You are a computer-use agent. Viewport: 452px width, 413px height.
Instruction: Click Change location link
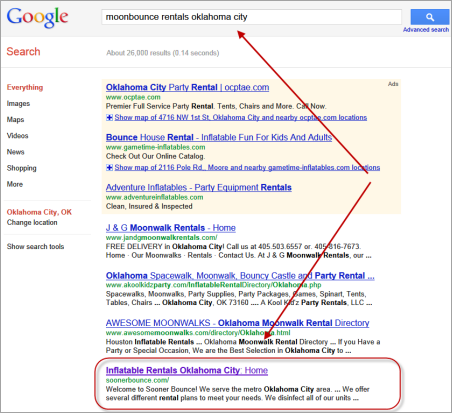32,222
